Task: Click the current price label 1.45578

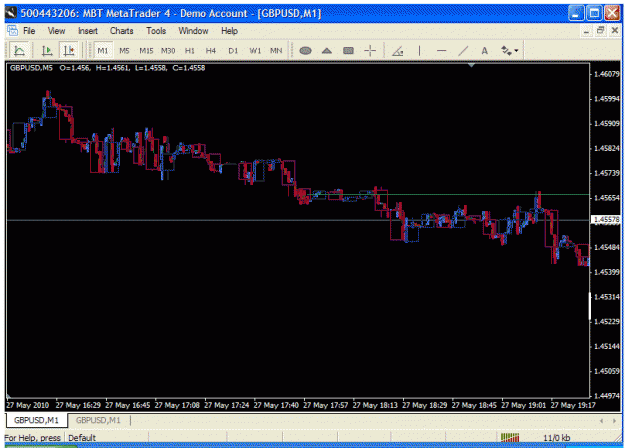Action: click(606, 220)
